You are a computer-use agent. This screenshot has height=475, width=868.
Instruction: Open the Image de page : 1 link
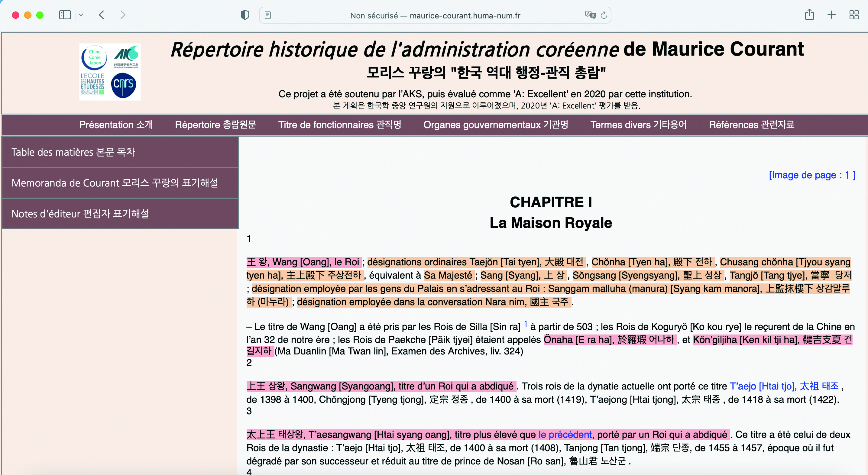(812, 175)
